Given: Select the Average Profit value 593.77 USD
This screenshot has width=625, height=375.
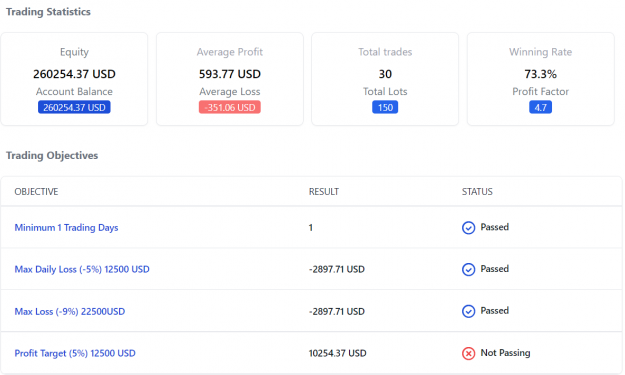Looking at the screenshot, I should 230,74.
